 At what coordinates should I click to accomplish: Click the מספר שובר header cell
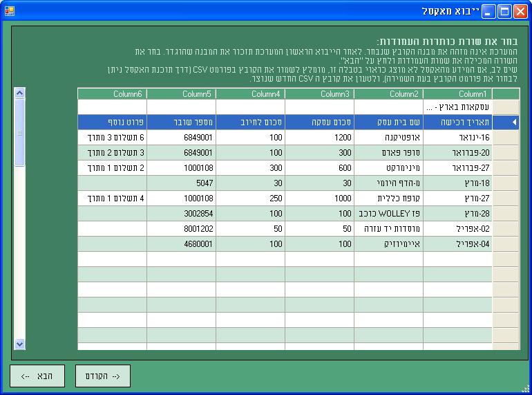click(x=181, y=122)
